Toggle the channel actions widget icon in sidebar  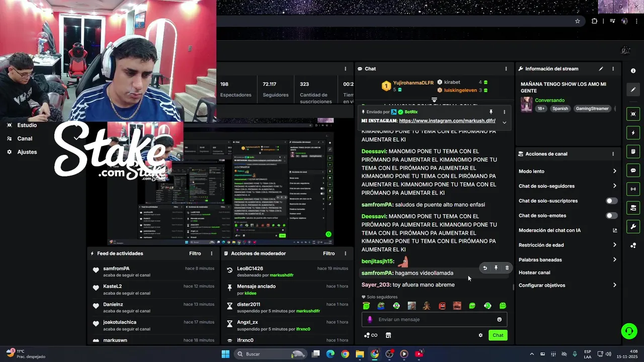(x=633, y=208)
